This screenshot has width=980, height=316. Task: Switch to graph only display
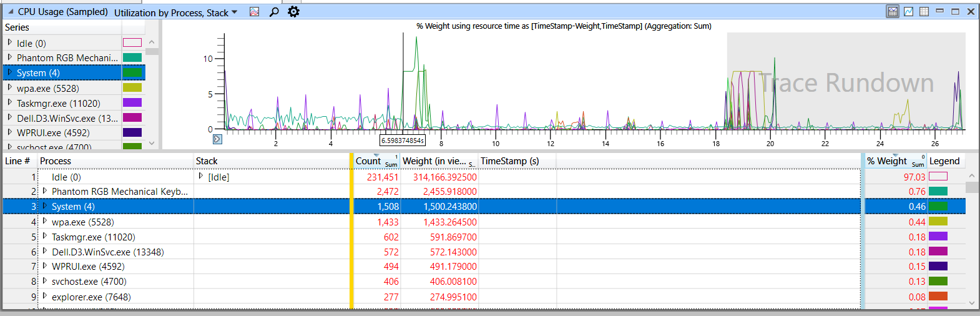tap(909, 11)
